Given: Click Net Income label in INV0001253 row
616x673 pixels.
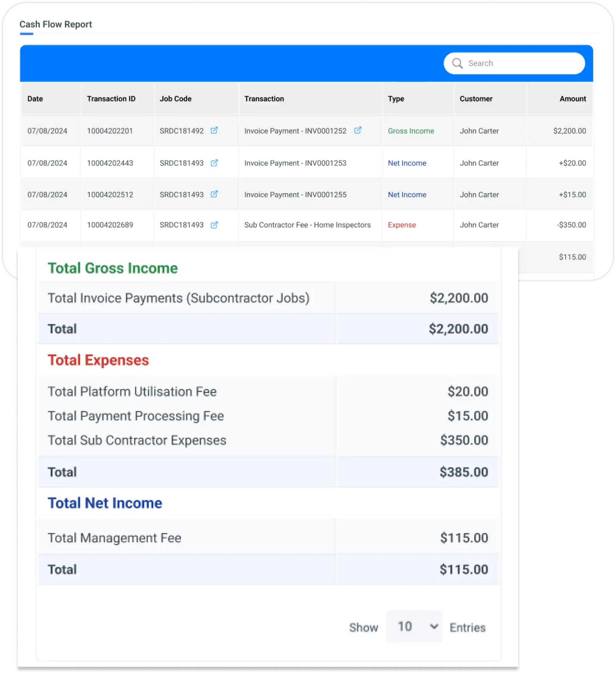Looking at the screenshot, I should tap(407, 163).
